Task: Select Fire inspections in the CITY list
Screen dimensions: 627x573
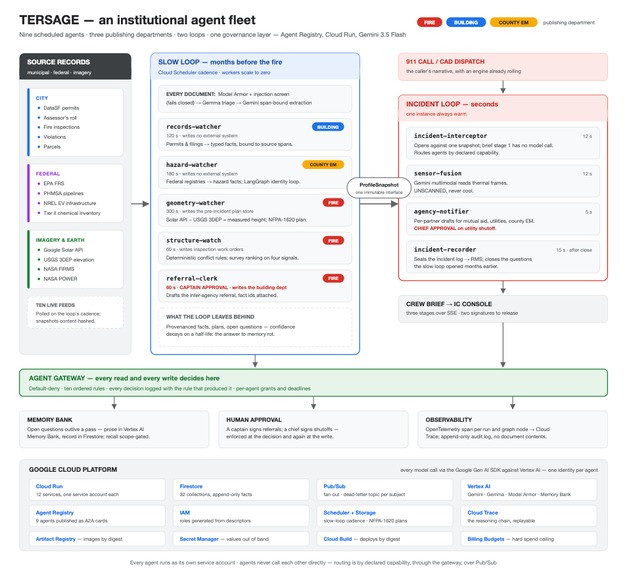Action: [62, 127]
